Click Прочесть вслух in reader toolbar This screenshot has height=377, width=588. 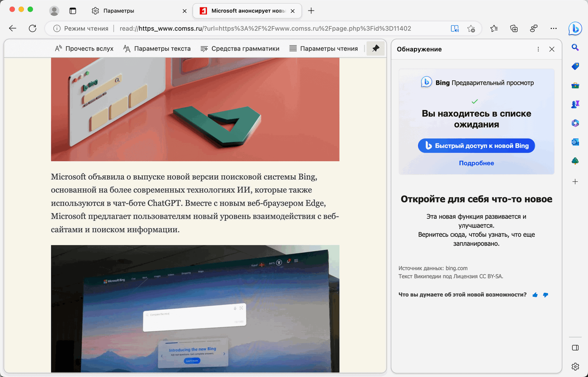[84, 49]
